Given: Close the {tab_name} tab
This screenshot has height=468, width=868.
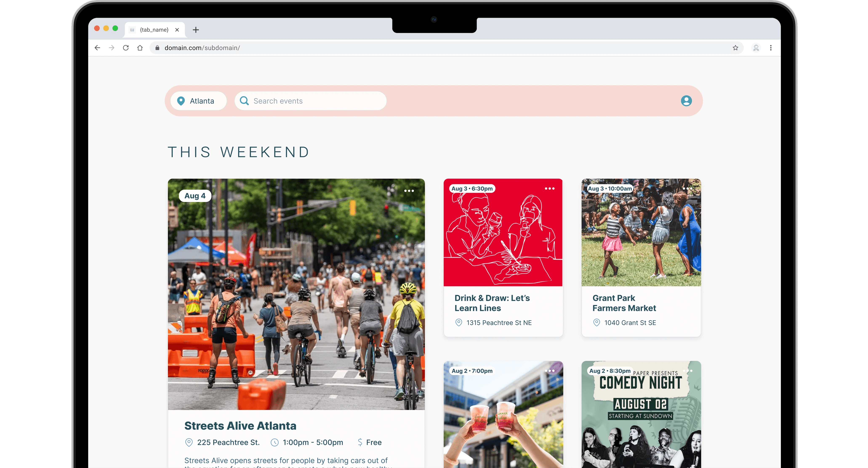Looking at the screenshot, I should point(177,30).
